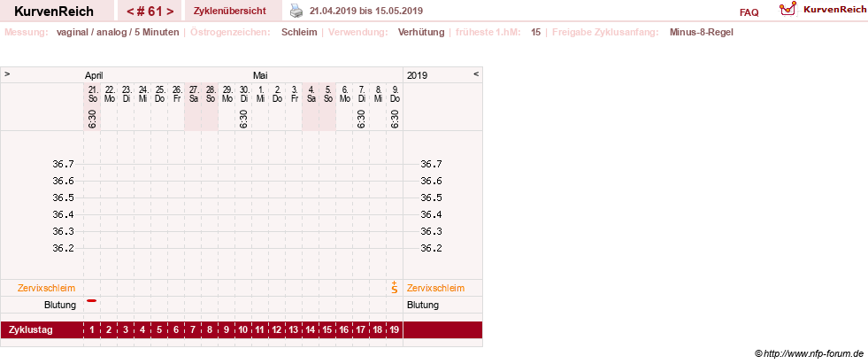This screenshot has height=364, width=868.
Task: Click the 'Verhütung' value
Action: [x=421, y=32]
